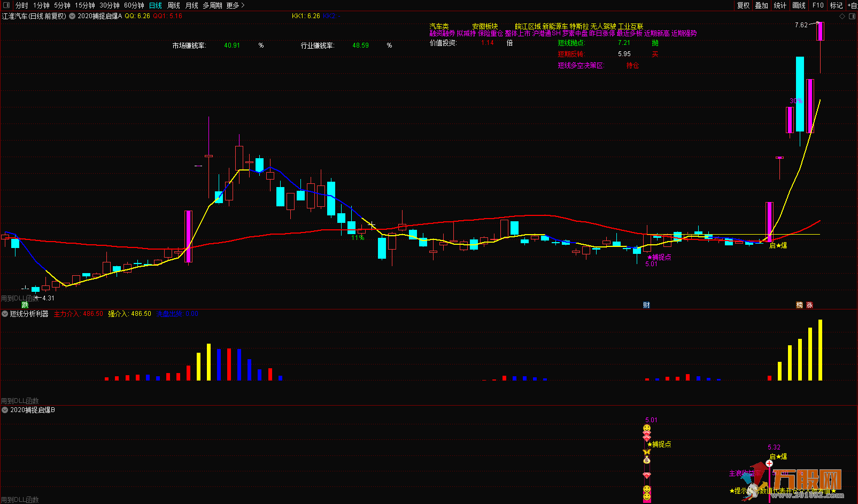Click the butterfly signal icon in 启爆B panel
858x504 pixels.
coord(647,452)
